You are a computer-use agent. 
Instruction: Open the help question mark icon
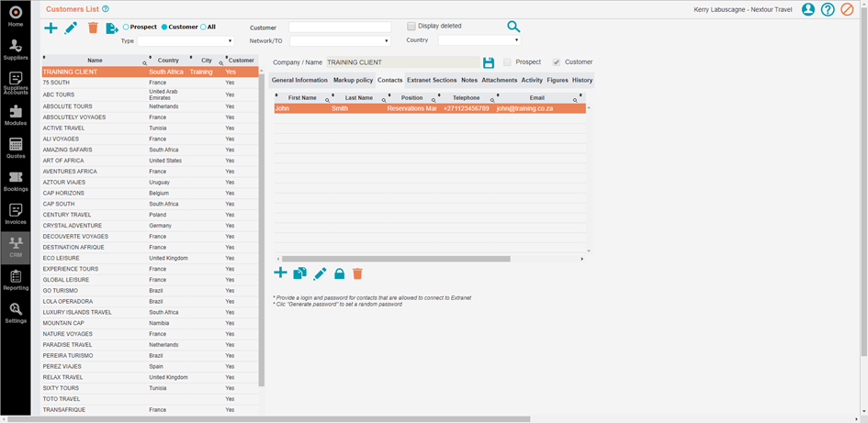[828, 9]
